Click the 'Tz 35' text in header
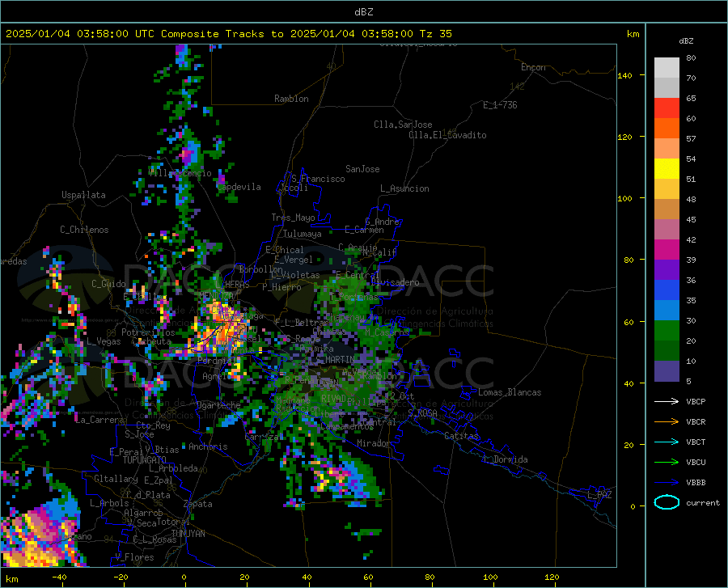The width and height of the screenshot is (728, 588). click(435, 34)
